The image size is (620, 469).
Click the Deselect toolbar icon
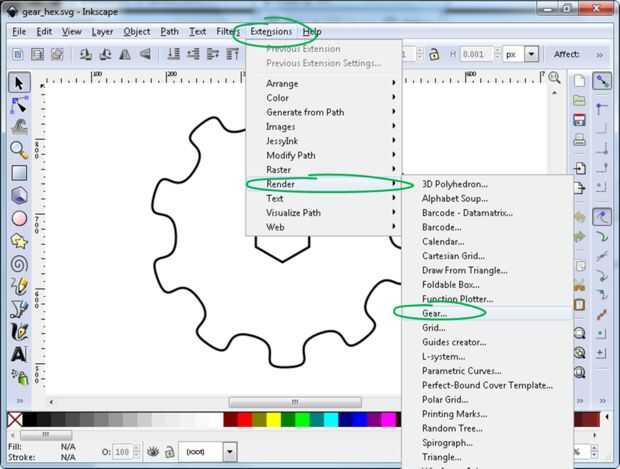click(x=57, y=54)
